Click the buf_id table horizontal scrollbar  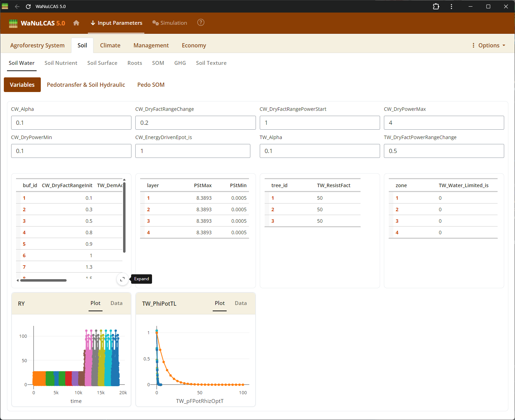(x=44, y=280)
